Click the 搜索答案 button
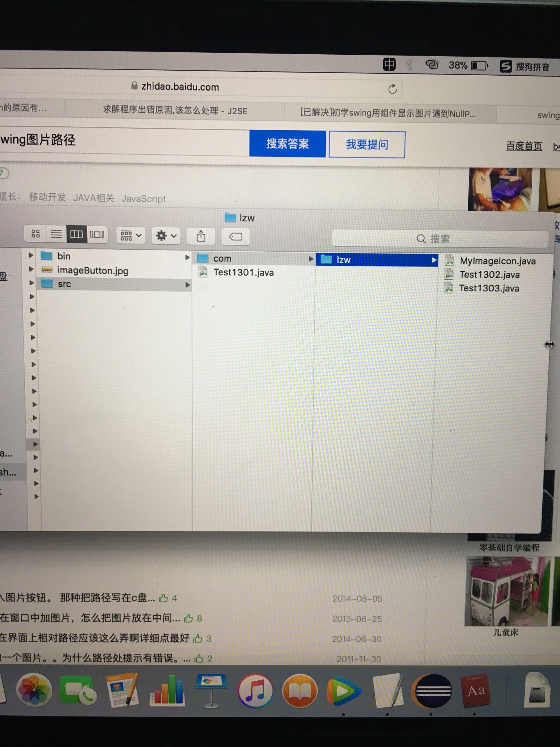This screenshot has height=747, width=560. [287, 143]
